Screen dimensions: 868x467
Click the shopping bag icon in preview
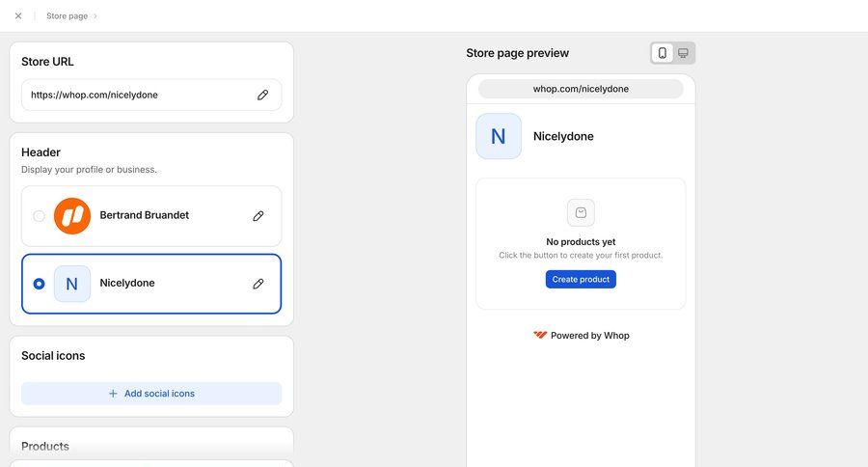[581, 212]
